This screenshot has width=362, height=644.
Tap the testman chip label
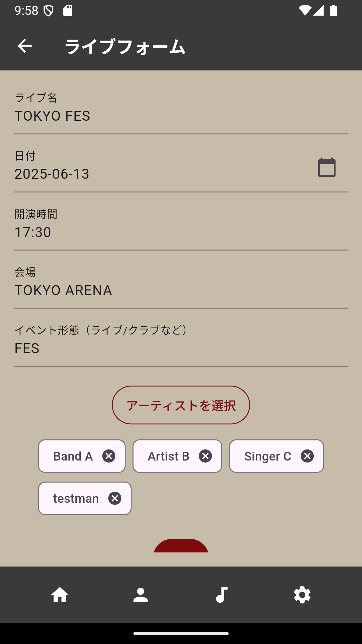point(76,498)
